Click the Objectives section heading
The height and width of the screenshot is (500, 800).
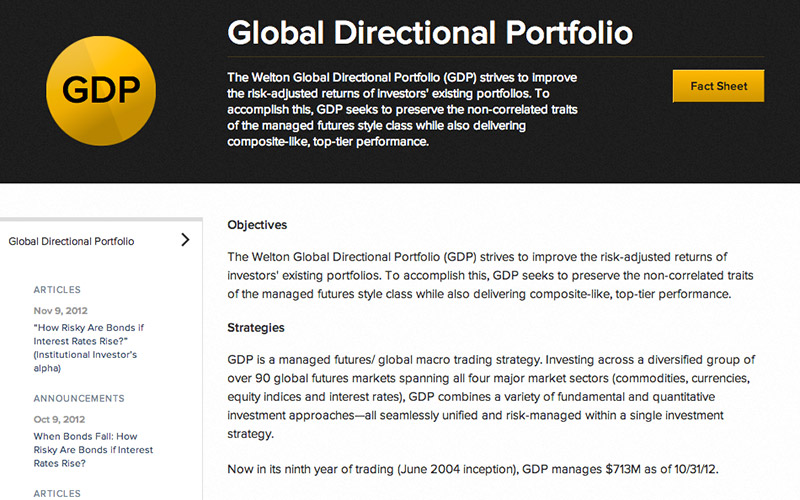tap(257, 225)
